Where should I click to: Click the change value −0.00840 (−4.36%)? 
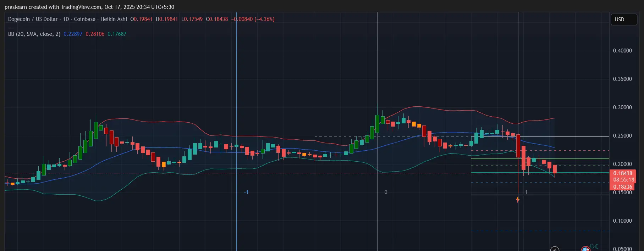tap(253, 19)
